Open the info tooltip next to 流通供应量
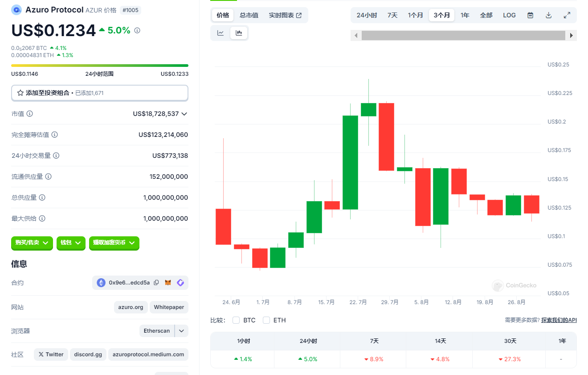The width and height of the screenshot is (588, 375). click(48, 177)
